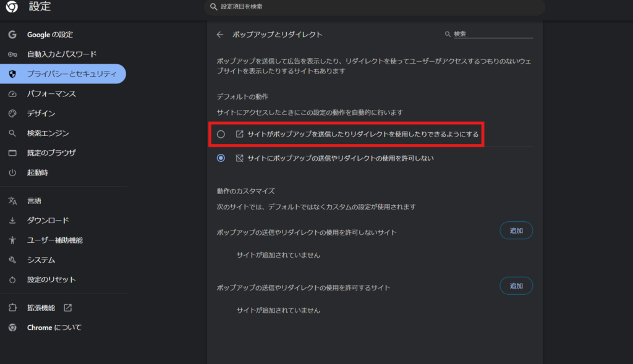Click the power icon for 起動時
633x364 pixels.
click(12, 172)
